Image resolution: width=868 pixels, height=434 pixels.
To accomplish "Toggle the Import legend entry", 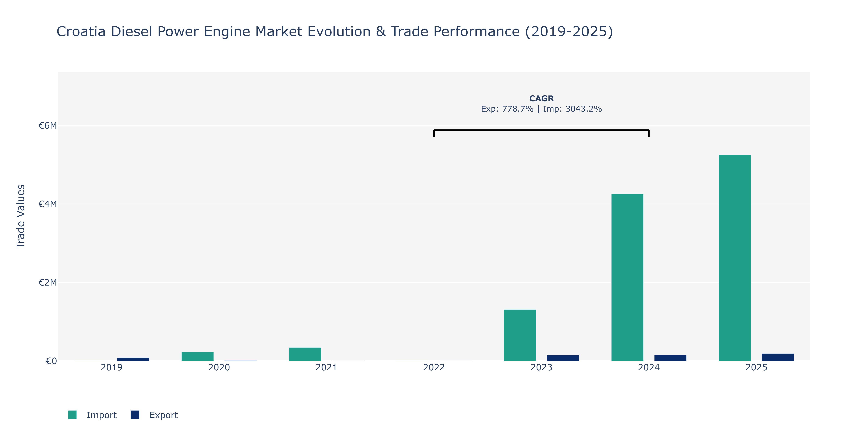I will click(x=92, y=415).
